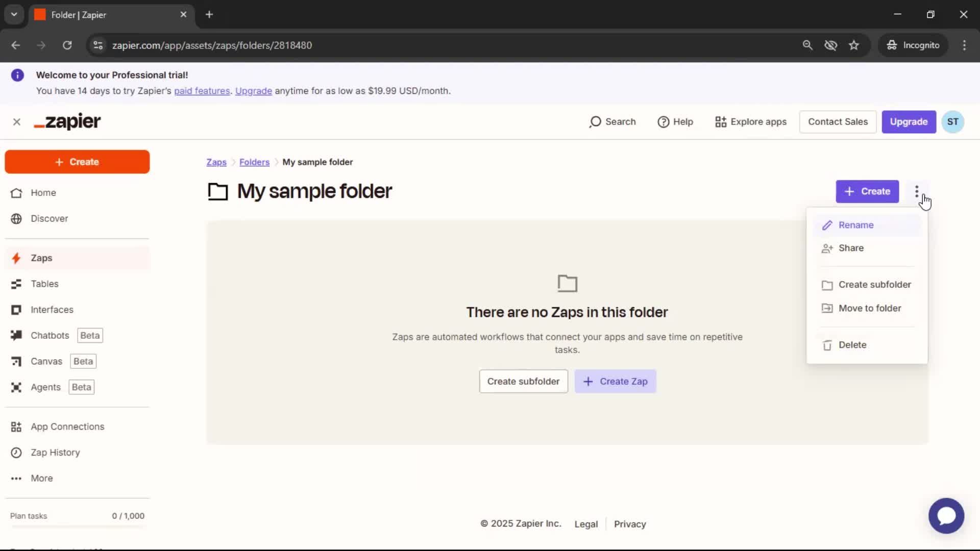This screenshot has width=980, height=551.
Task: Open the Legal footer link
Action: click(586, 524)
